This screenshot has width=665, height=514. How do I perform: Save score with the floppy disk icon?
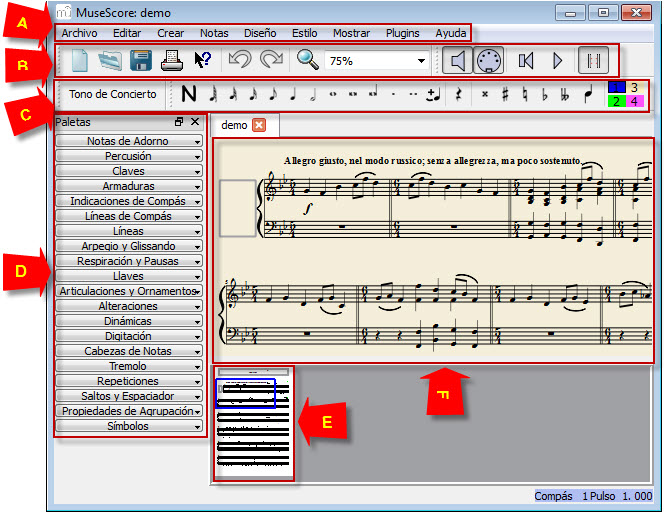click(x=141, y=61)
